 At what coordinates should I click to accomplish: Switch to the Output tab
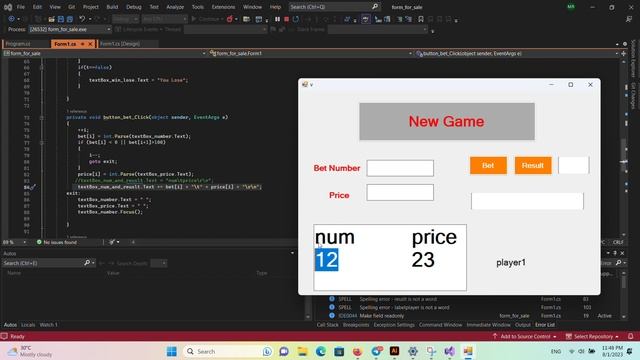[x=522, y=325]
